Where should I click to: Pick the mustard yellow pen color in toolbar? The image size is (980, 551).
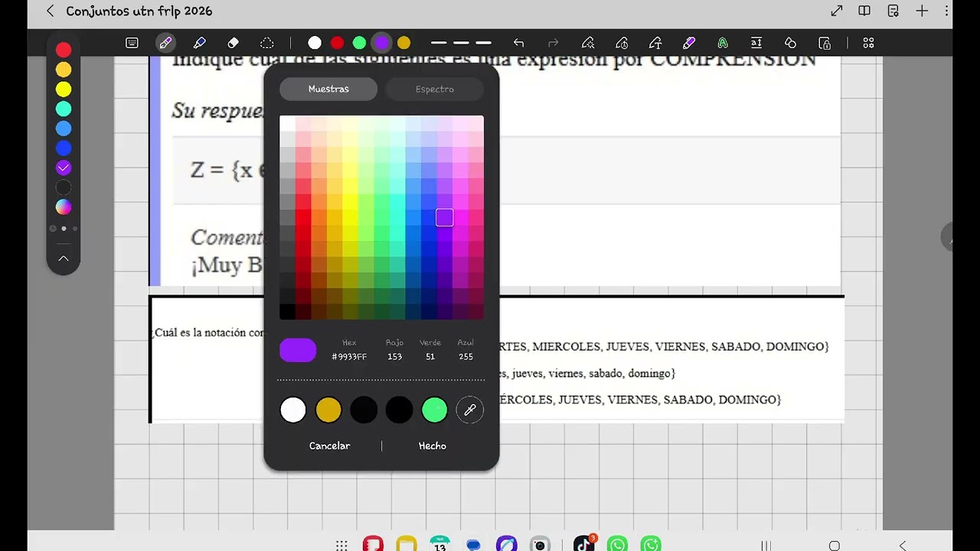403,43
